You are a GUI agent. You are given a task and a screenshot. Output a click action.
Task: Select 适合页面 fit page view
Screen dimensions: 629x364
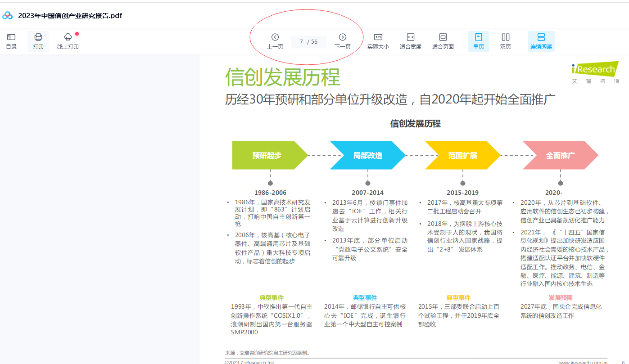pyautogui.click(x=443, y=41)
